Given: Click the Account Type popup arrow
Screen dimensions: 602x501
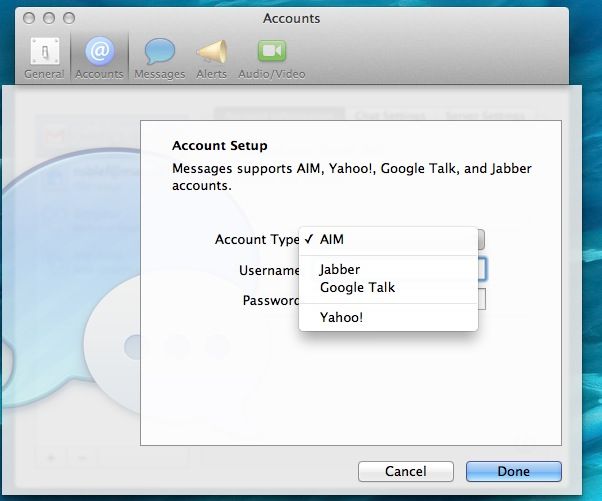Looking at the screenshot, I should 481,240.
